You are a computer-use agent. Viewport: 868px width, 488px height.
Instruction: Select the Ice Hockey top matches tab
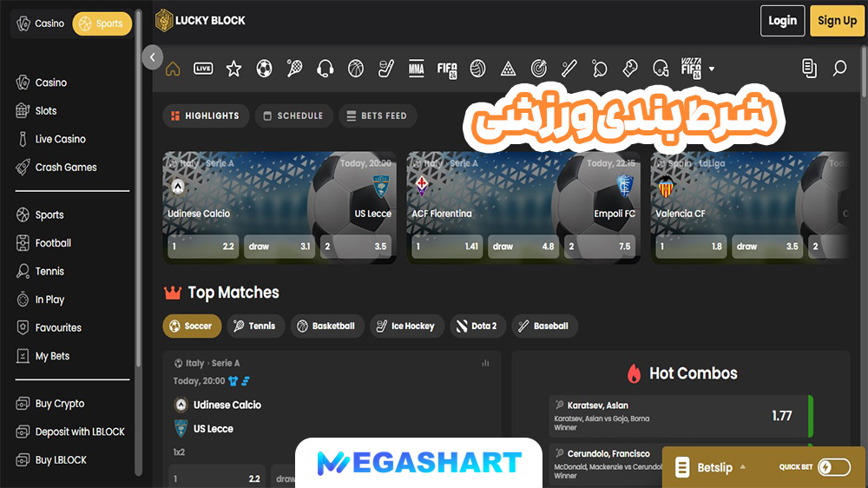(x=407, y=326)
